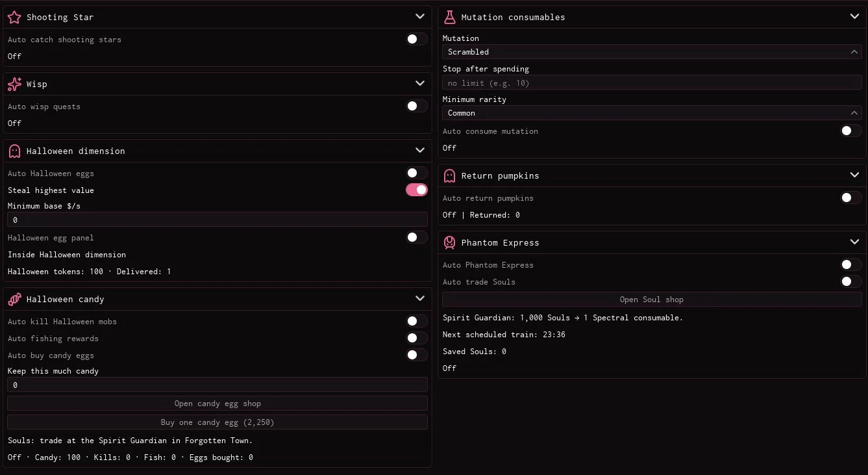Viewport: 868px width, 475px height.
Task: Focus the Stop after spending field
Action: (652, 83)
